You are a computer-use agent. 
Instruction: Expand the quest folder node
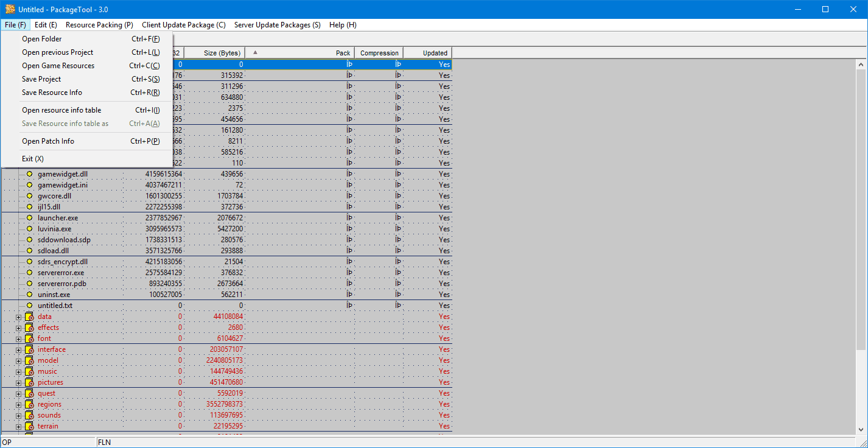click(x=18, y=394)
